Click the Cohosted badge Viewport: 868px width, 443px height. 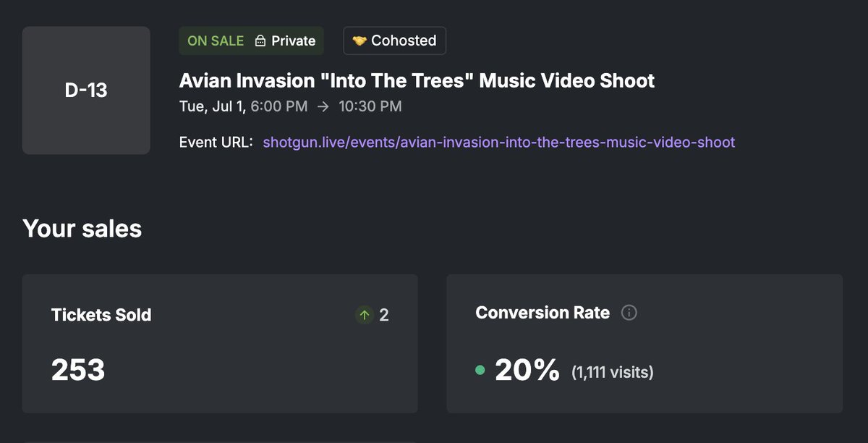pyautogui.click(x=394, y=41)
